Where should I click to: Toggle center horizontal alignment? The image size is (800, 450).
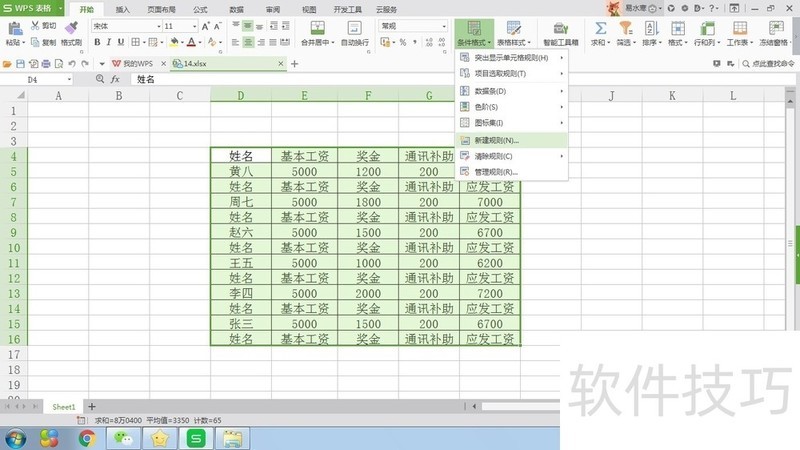click(x=247, y=42)
